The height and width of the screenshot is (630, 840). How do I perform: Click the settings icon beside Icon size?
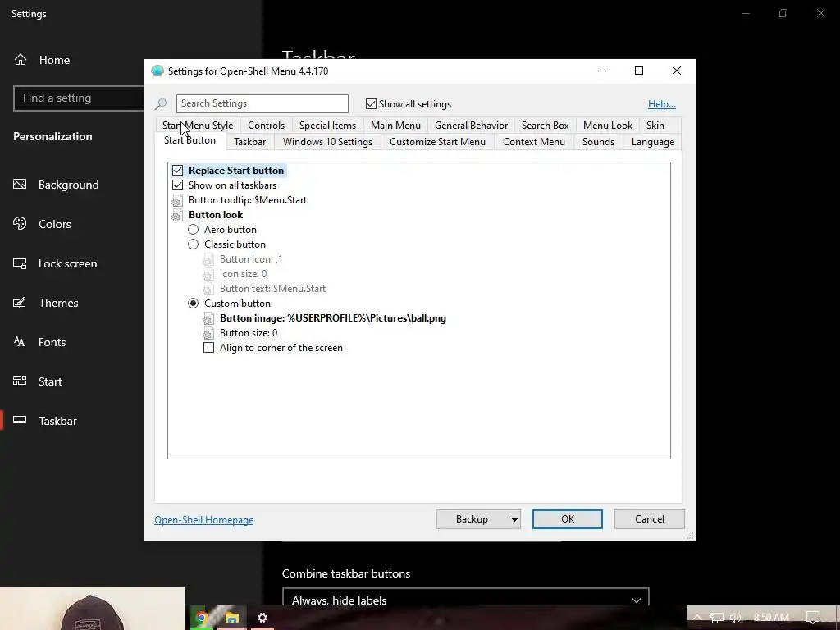coord(208,274)
